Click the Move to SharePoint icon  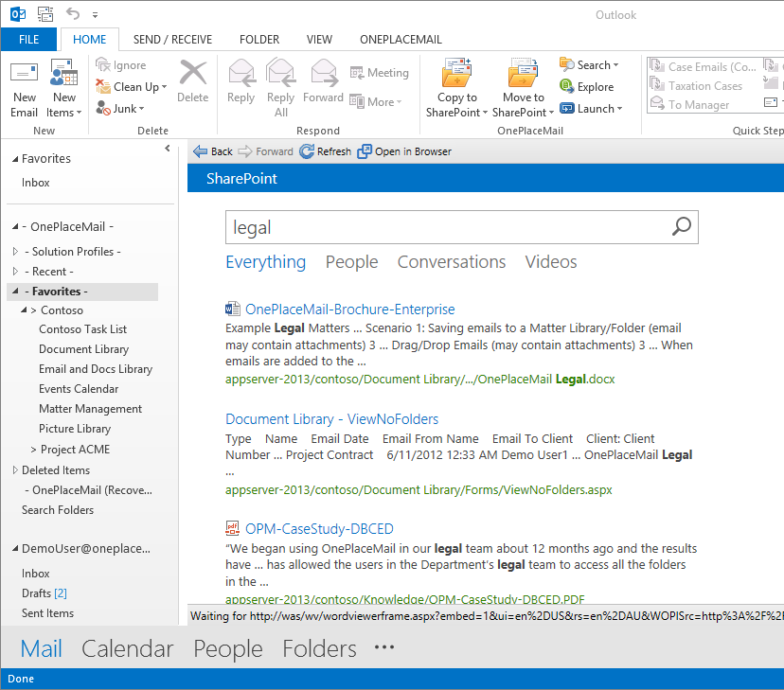click(x=523, y=75)
